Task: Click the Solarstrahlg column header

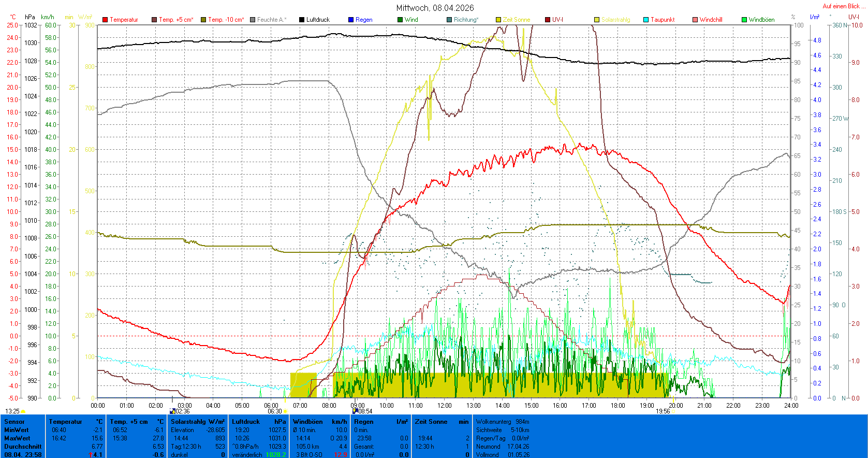Action: coord(189,422)
